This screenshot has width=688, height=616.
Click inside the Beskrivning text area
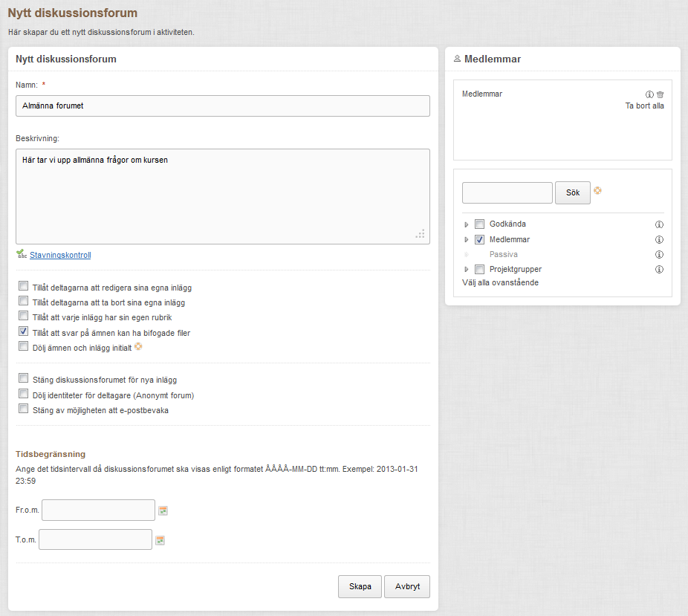click(223, 197)
